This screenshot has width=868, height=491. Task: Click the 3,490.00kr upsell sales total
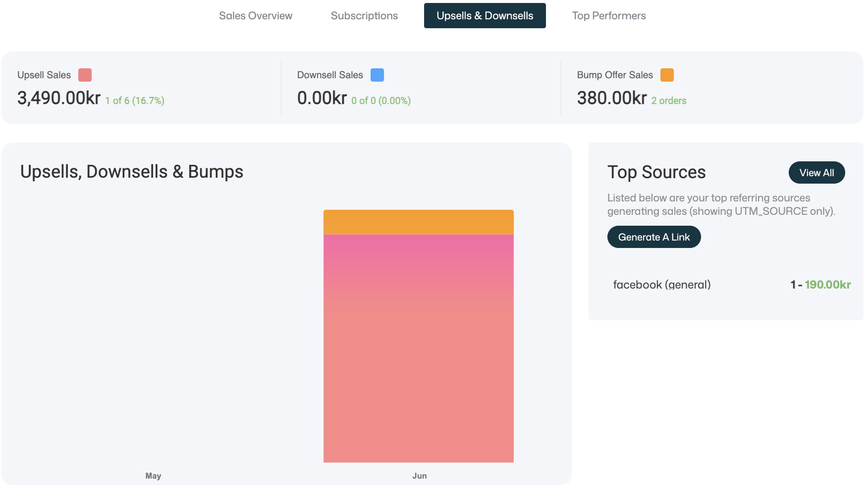59,98
